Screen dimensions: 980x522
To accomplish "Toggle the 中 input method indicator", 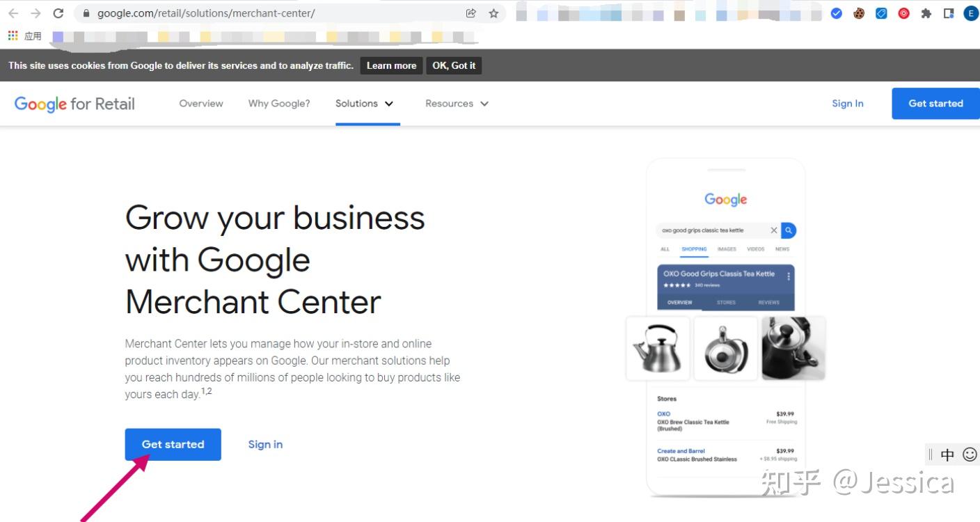I will coord(947,454).
